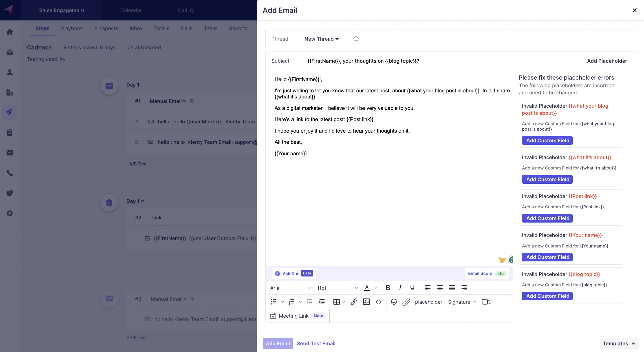Click Send Test Email link

pyautogui.click(x=316, y=343)
